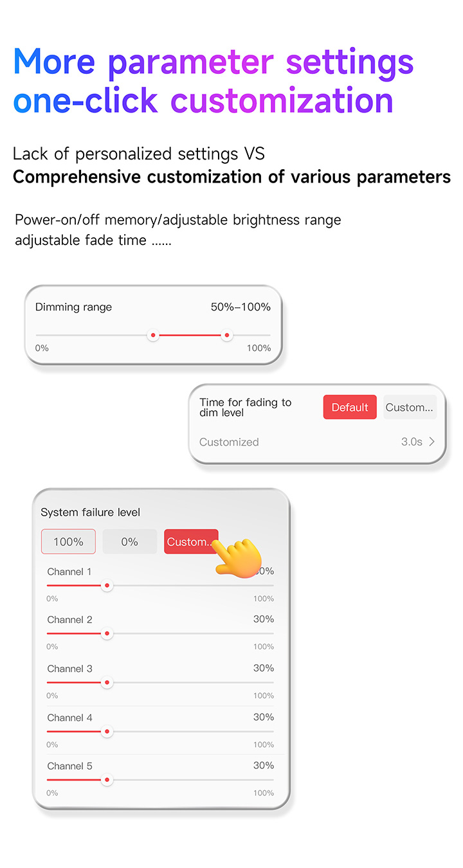This screenshot has width=463, height=868.
Task: Click Channel 3 slider handle
Action: click(x=107, y=683)
